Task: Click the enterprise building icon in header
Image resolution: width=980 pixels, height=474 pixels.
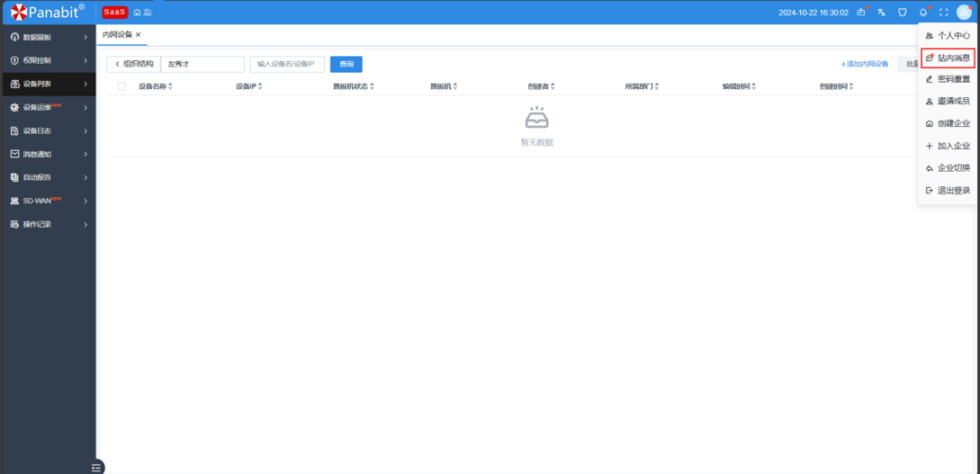Action: 148,13
